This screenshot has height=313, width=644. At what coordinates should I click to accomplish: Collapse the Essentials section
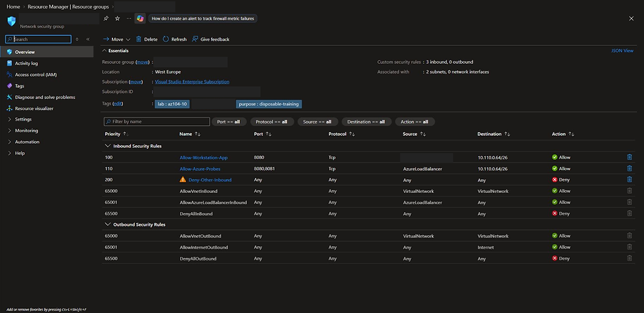[x=104, y=51]
